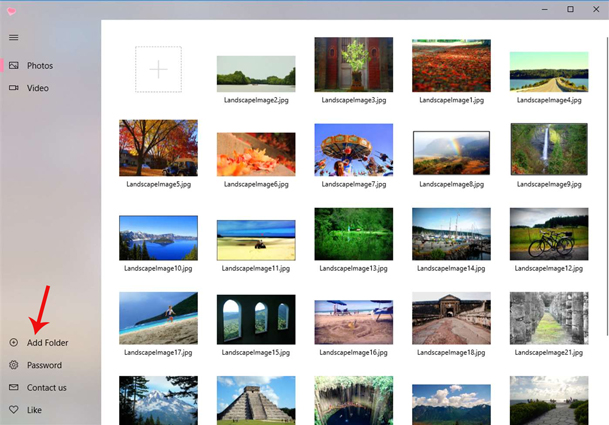Open LandscapeImage21.jpg stone columns thumbnail
Image resolution: width=609 pixels, height=425 pixels.
(549, 318)
